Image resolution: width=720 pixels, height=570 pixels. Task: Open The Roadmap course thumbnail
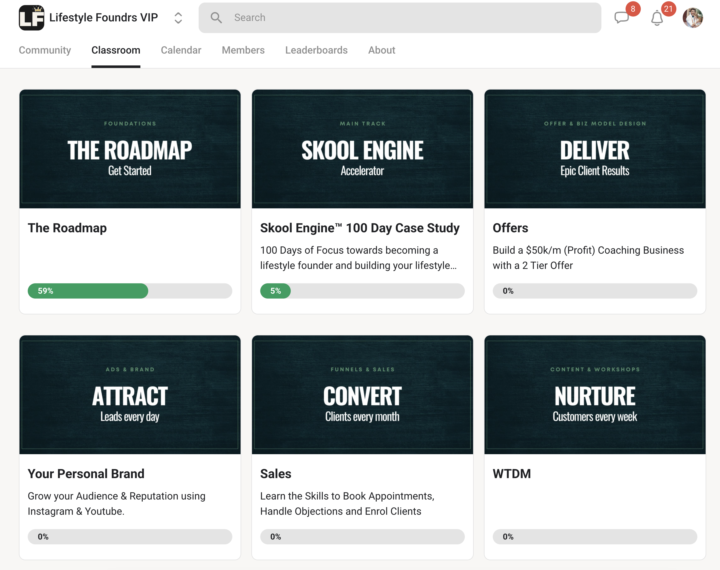[x=130, y=149]
